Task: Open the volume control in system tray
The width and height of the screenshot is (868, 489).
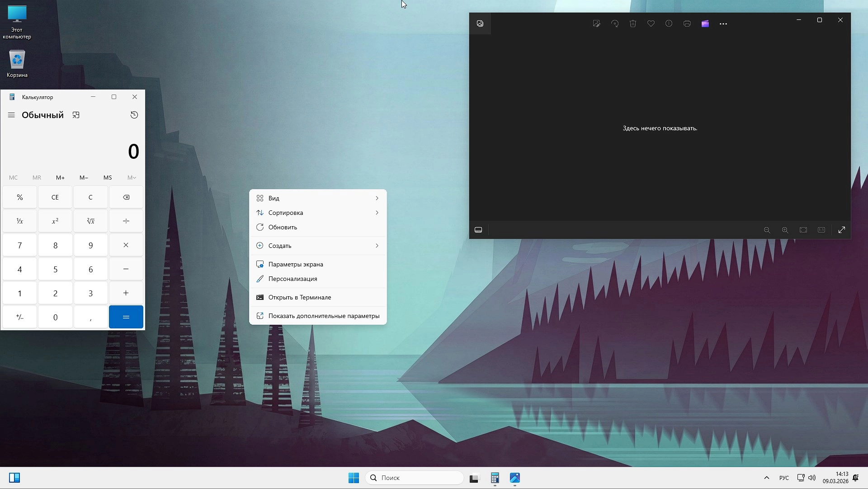Action: point(812,478)
